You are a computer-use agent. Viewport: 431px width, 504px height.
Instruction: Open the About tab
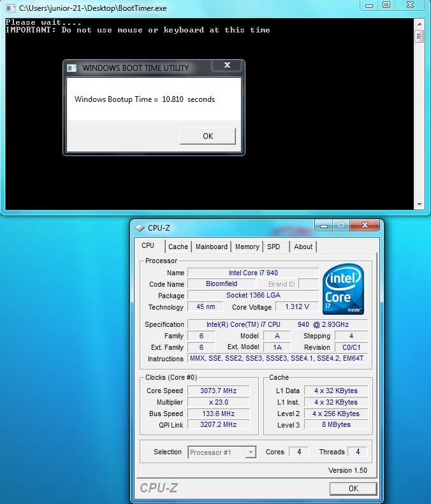coord(303,247)
